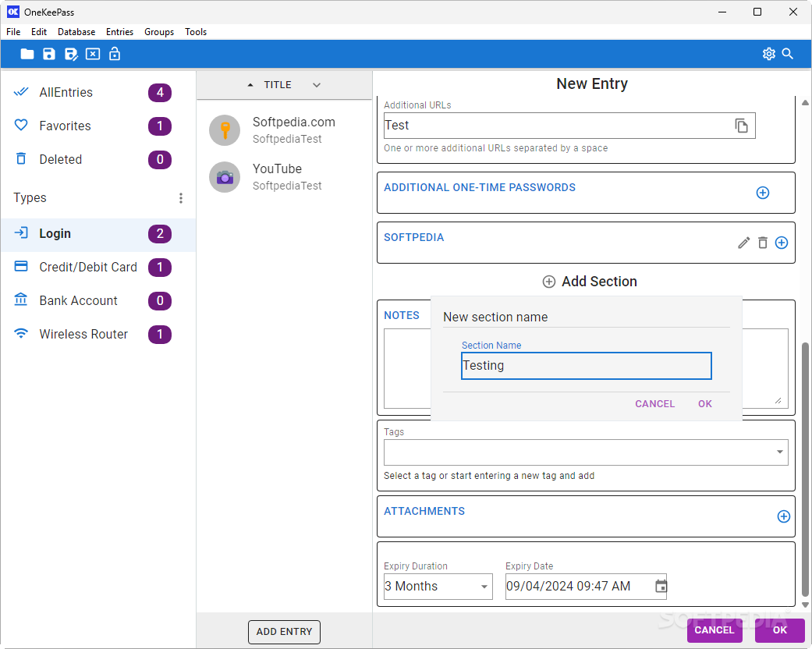Edit the SOFTPEDIA section name
This screenshot has height=649, width=812.
(x=743, y=243)
